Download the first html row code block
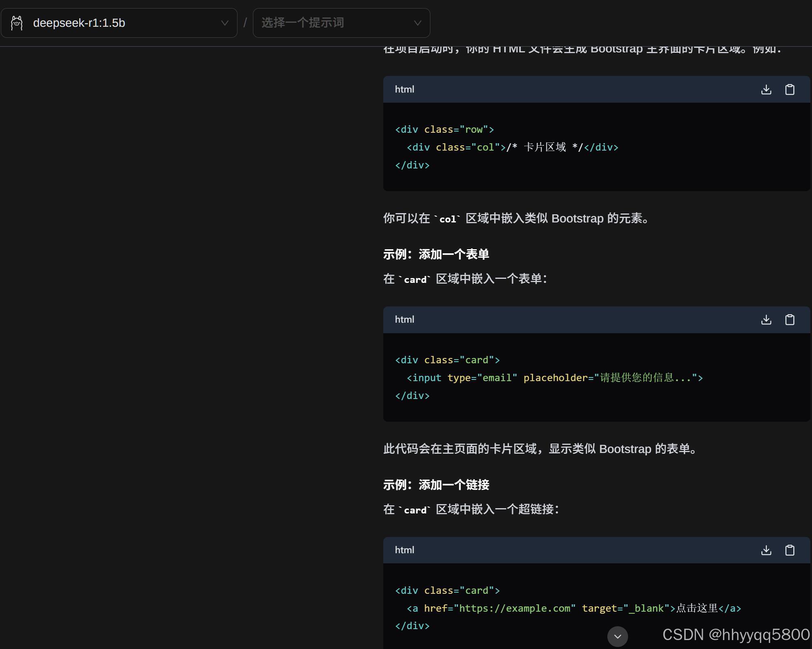Image resolution: width=812 pixels, height=649 pixels. tap(766, 89)
